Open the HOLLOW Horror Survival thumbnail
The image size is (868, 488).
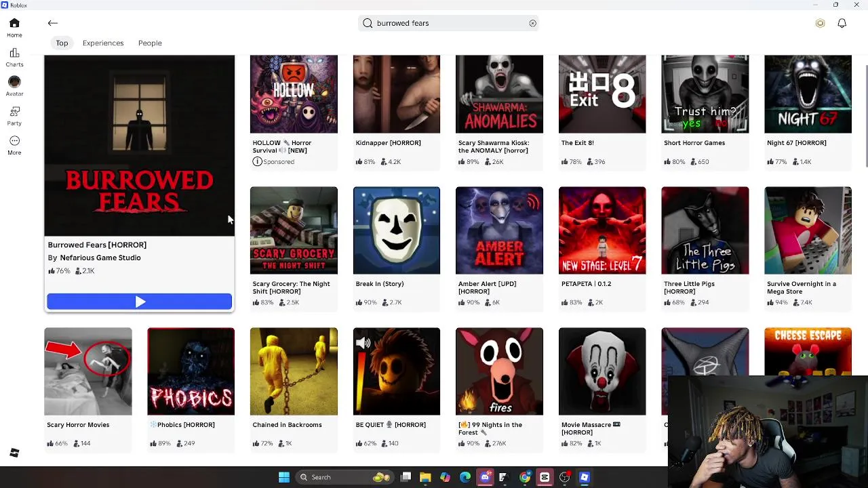tap(294, 94)
